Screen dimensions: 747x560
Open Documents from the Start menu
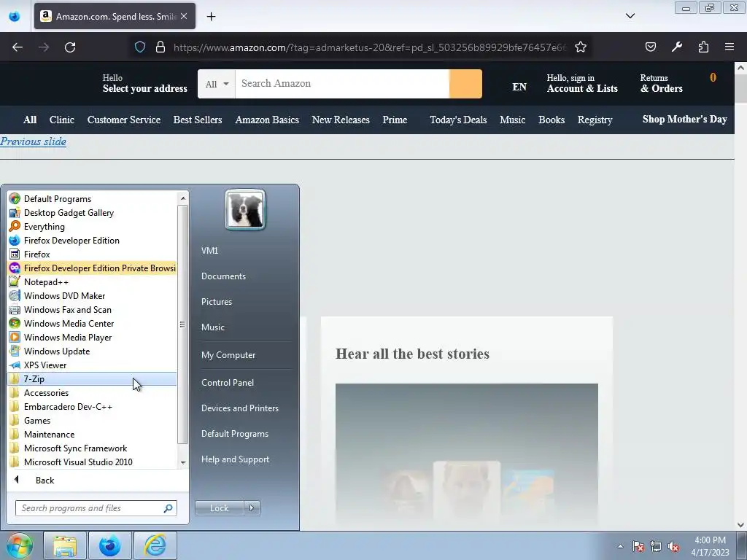click(x=223, y=276)
